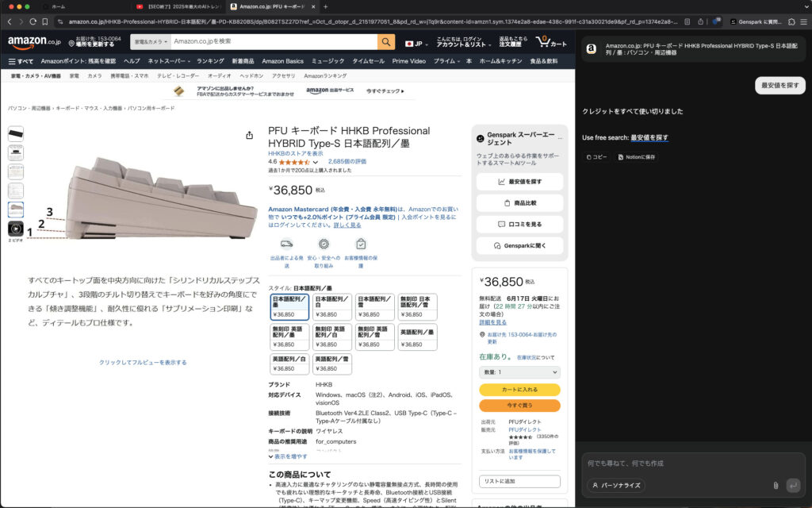This screenshot has height=508, width=812.
Task: Open the 数量 quantity dropdown
Action: [x=519, y=372]
